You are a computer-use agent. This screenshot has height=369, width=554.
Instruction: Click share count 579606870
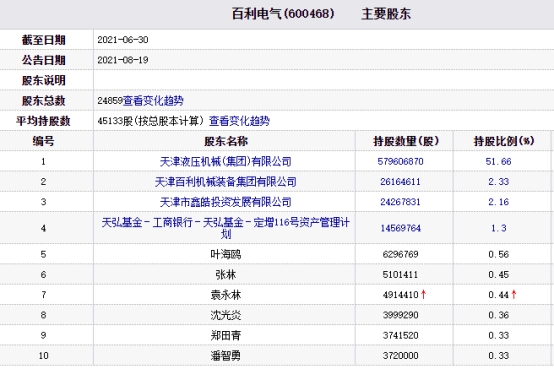click(x=400, y=162)
